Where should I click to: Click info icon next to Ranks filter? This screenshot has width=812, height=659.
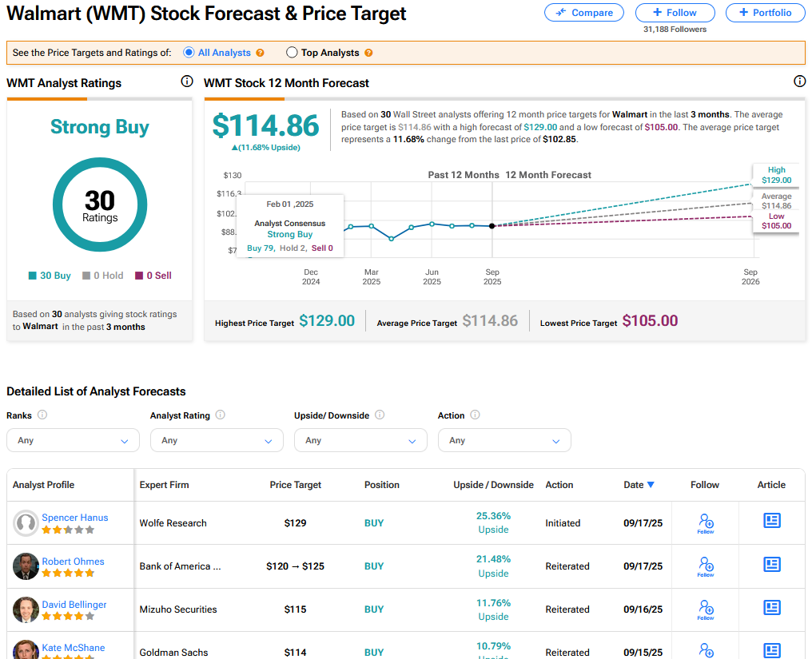coord(42,415)
